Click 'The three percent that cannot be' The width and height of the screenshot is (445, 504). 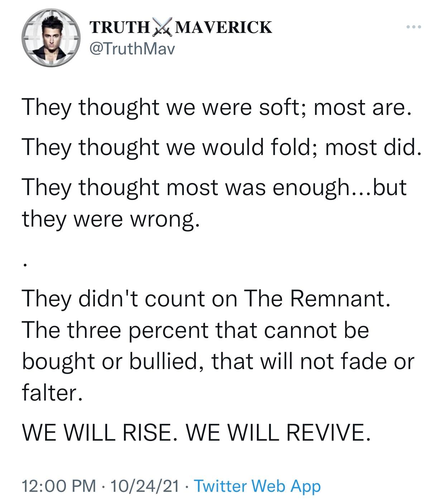click(195, 330)
